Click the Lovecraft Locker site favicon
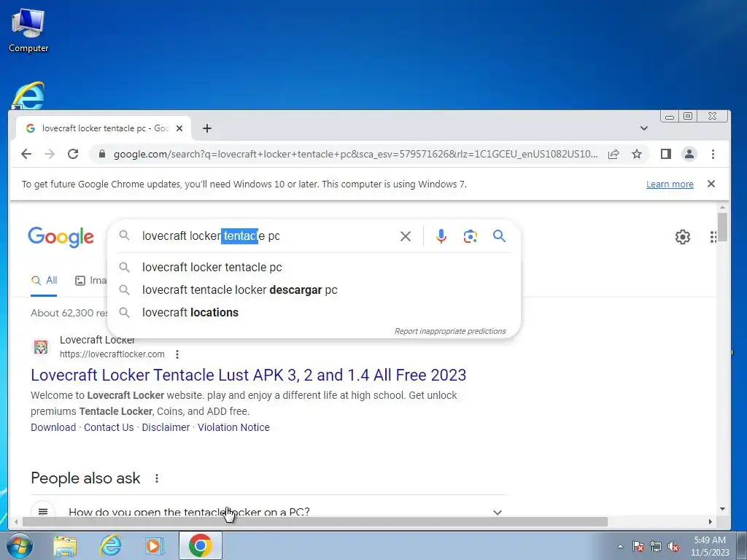This screenshot has height=560, width=747. click(x=41, y=346)
